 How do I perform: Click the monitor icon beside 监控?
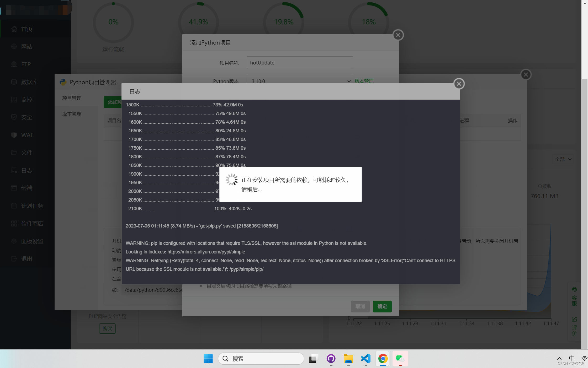click(14, 100)
